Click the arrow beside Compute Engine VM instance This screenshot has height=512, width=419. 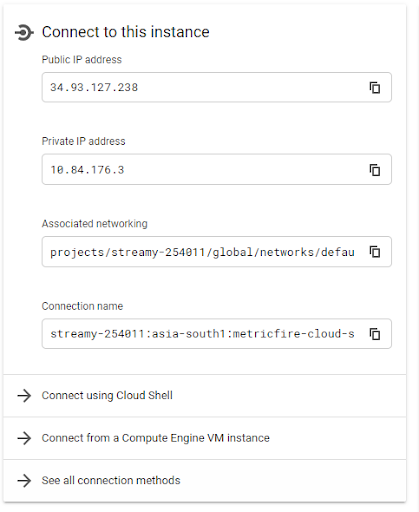click(x=24, y=438)
